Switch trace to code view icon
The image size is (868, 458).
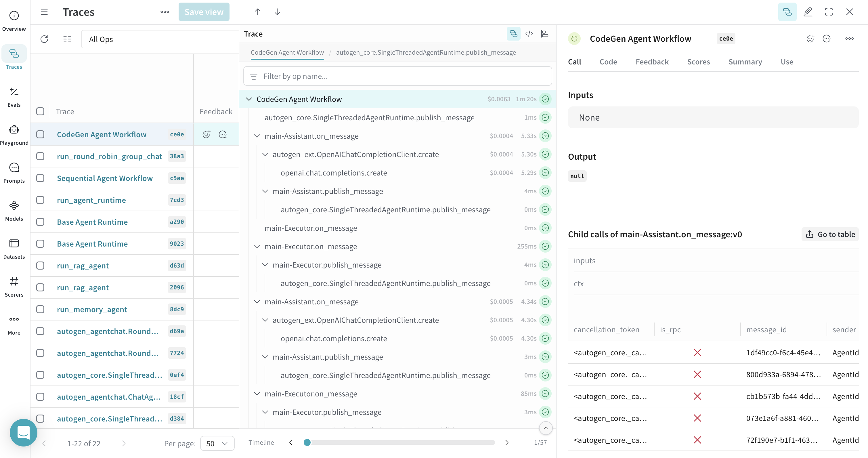pos(529,34)
